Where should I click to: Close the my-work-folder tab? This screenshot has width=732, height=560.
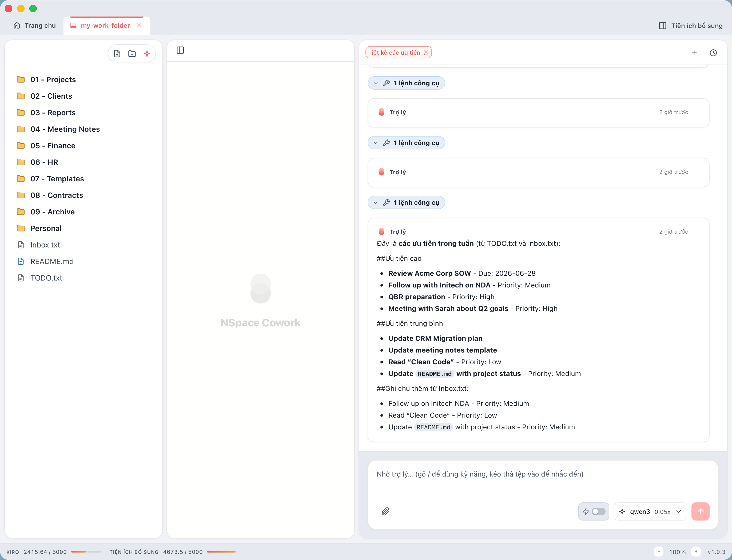[139, 25]
